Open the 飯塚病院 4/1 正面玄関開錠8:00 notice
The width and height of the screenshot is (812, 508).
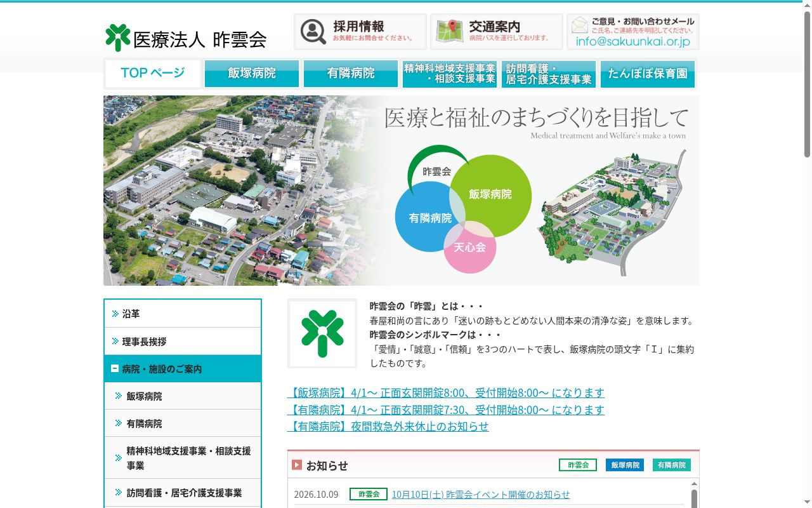pyautogui.click(x=446, y=392)
